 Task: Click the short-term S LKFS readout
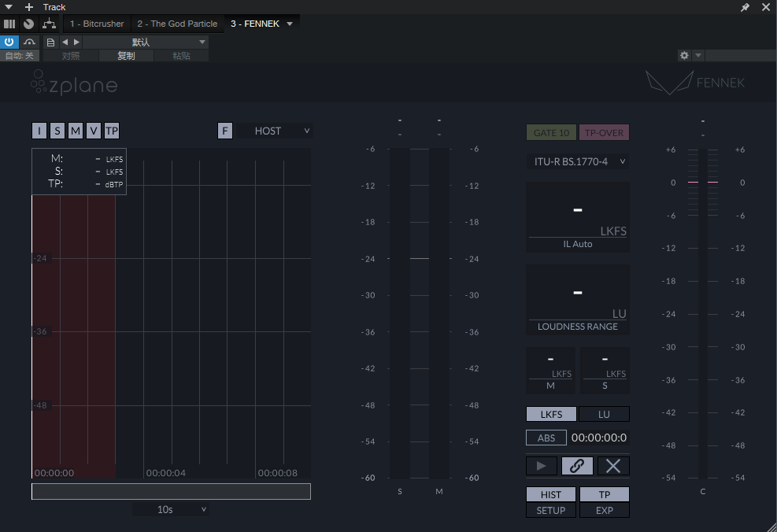point(605,371)
